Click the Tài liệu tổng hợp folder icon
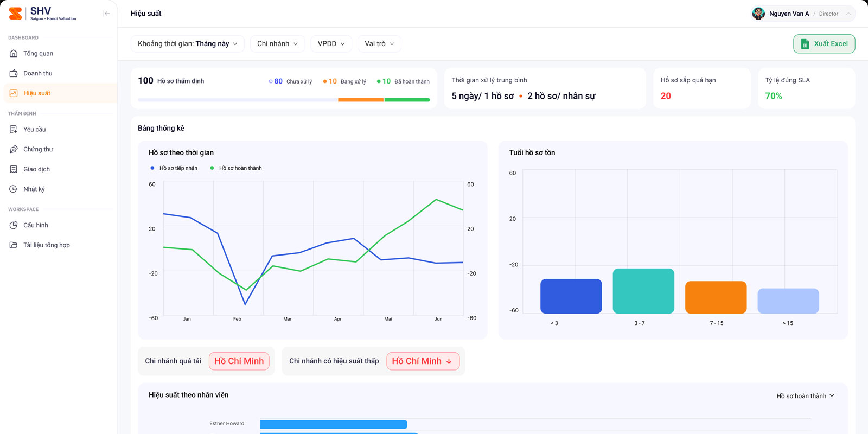The width and height of the screenshot is (868, 434). point(14,245)
